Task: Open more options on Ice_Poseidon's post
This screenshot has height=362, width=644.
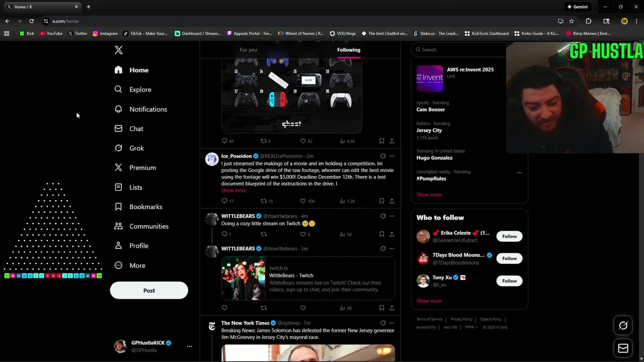Action: [392, 156]
